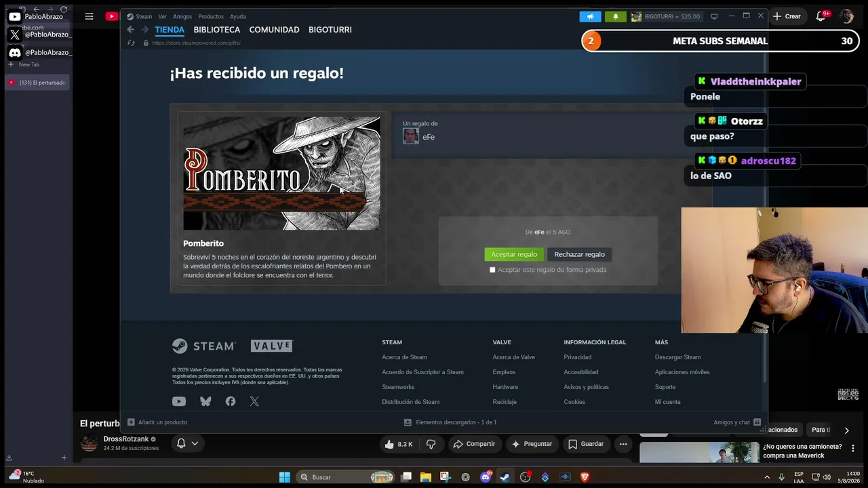This screenshot has height=488, width=868.
Task: Open gift sender eFe's profile name
Action: pos(429,137)
